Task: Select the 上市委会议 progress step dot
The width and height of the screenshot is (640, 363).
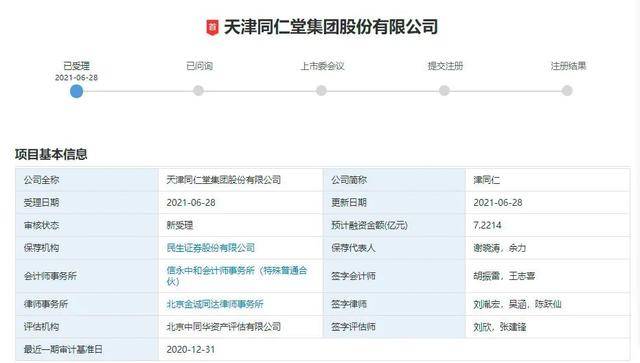Action: pyautogui.click(x=321, y=90)
